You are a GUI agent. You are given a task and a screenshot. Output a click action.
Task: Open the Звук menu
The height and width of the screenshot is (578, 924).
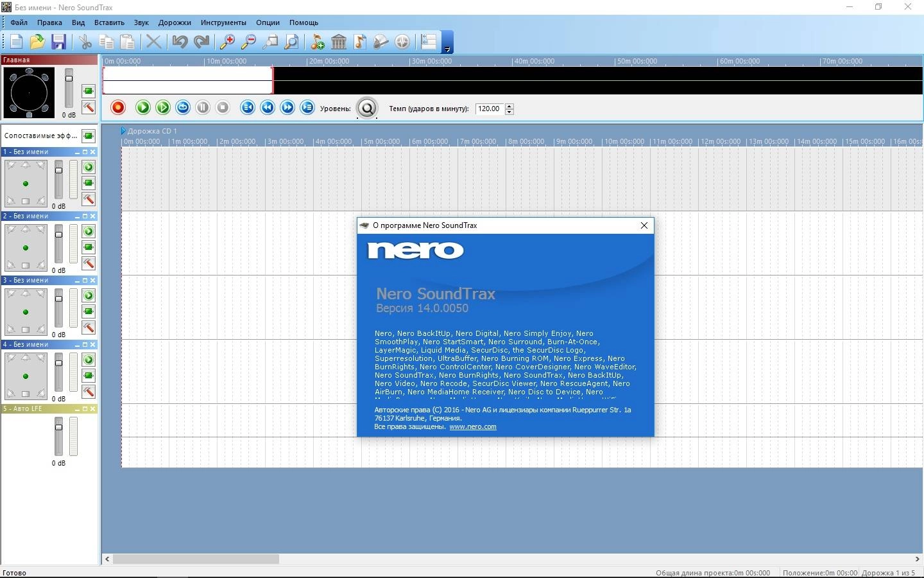(141, 22)
